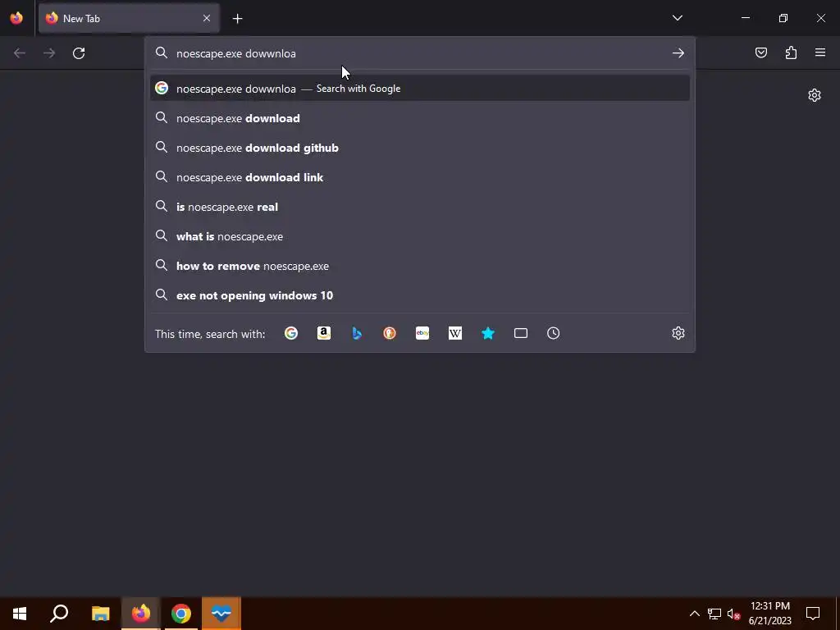The height and width of the screenshot is (630, 840).
Task: Go forward with forward arrow
Action: [x=49, y=53]
